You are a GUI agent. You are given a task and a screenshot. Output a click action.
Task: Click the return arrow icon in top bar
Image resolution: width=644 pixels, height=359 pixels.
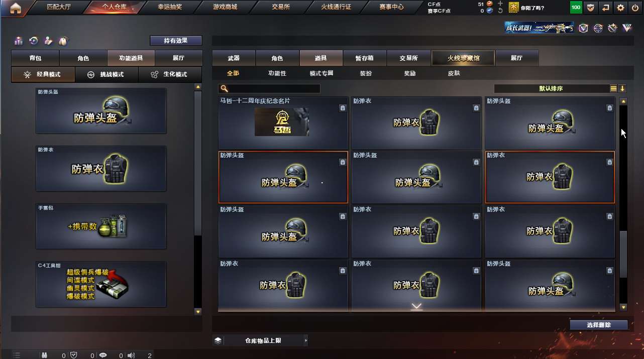pyautogui.click(x=606, y=8)
